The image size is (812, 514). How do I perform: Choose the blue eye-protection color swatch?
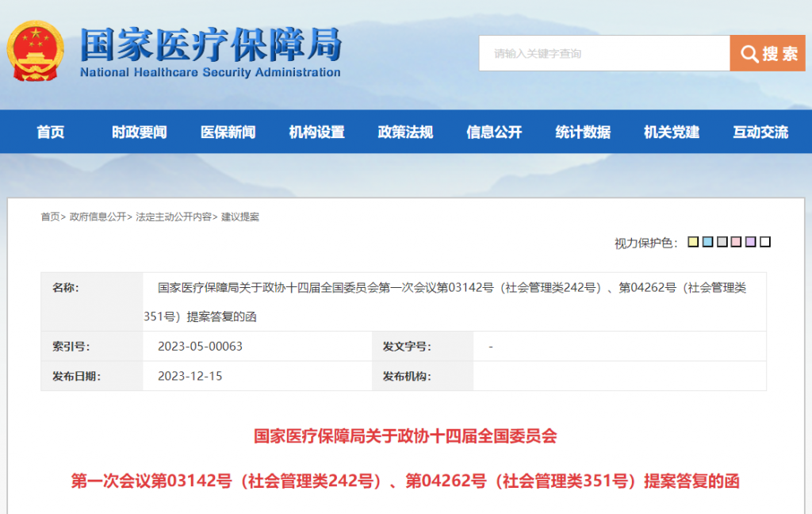[x=707, y=241]
